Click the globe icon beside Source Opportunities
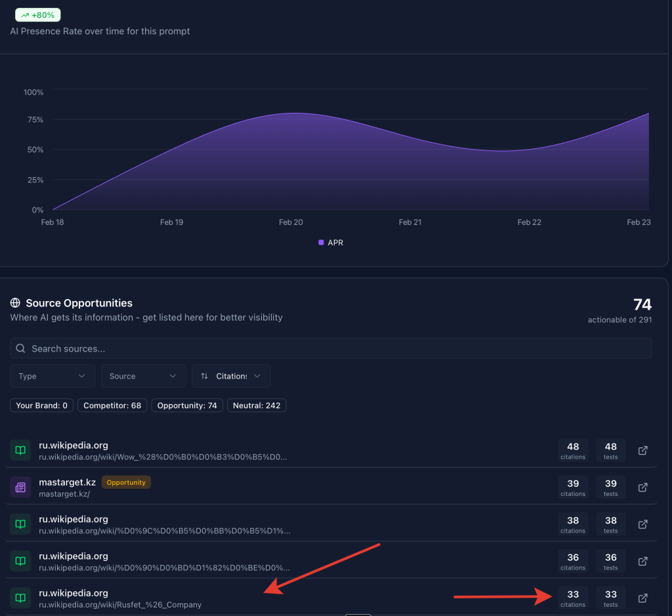Screen dimensions: 672x616 [15, 303]
